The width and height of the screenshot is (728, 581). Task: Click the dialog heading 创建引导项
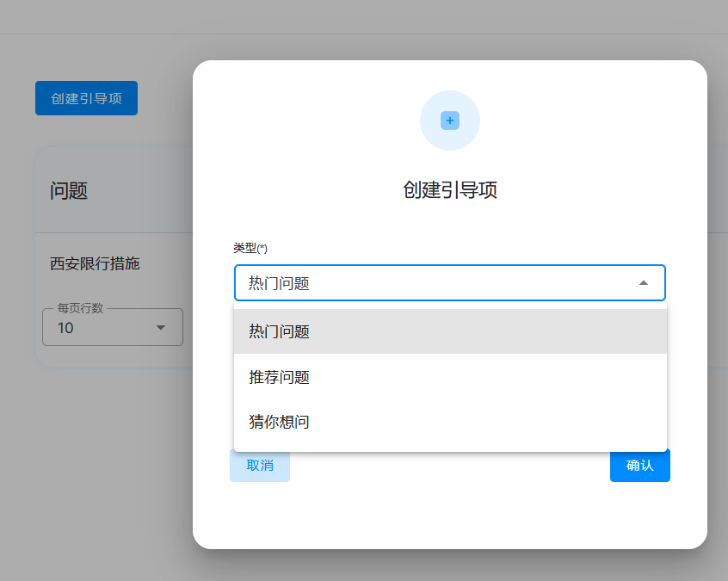[x=449, y=190]
